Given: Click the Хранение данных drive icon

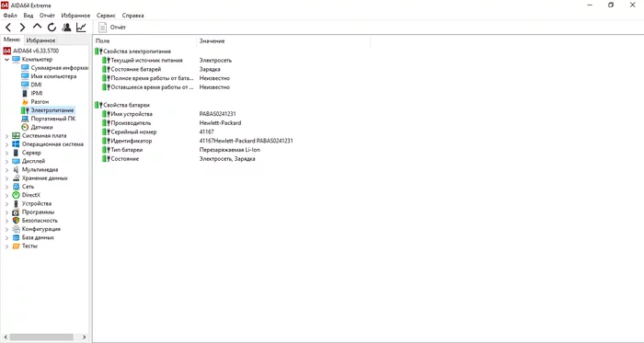Looking at the screenshot, I should click(x=16, y=178).
